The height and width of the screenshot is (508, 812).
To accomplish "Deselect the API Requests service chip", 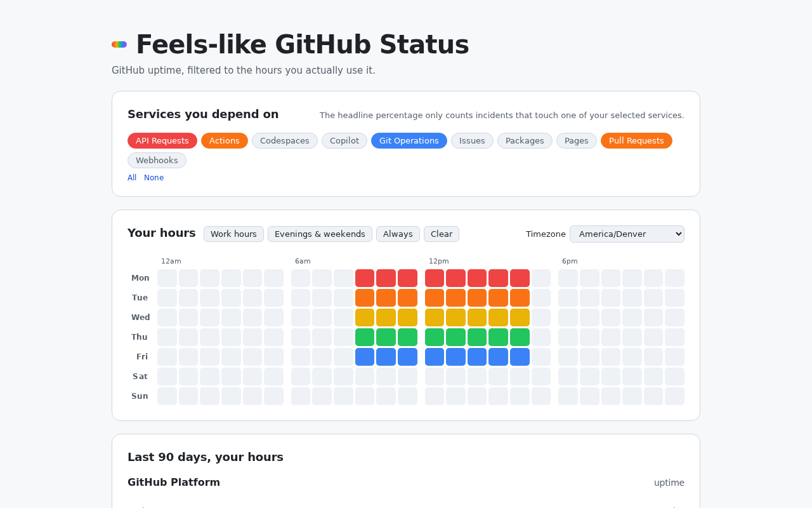I will pyautogui.click(x=162, y=141).
